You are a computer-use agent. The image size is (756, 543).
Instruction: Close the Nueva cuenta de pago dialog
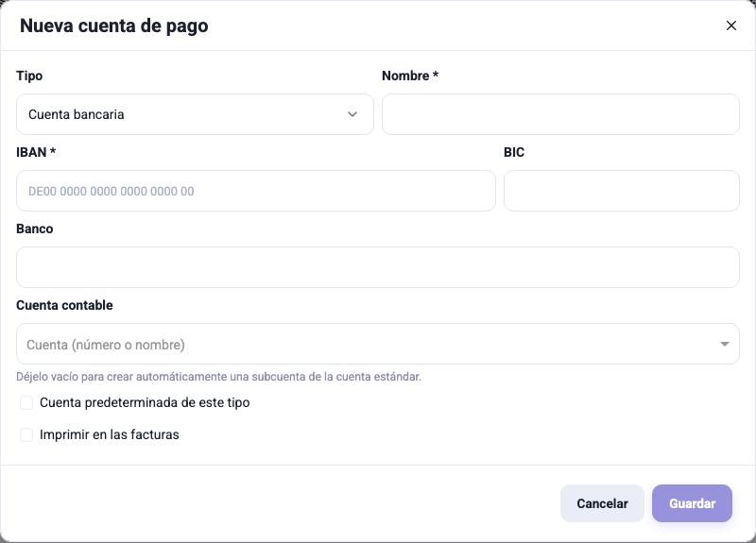point(730,25)
